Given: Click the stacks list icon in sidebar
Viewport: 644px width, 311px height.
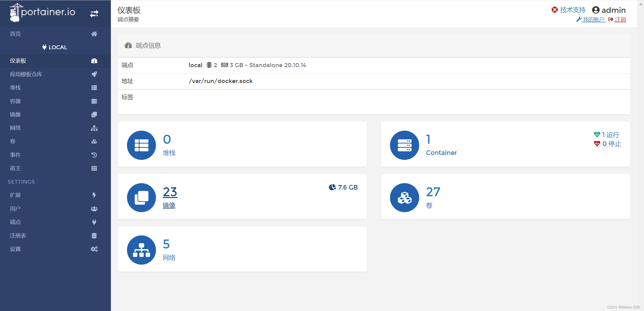Looking at the screenshot, I should (94, 88).
